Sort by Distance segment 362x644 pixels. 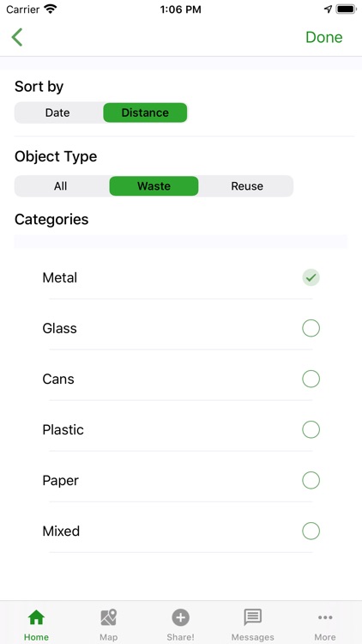point(145,112)
